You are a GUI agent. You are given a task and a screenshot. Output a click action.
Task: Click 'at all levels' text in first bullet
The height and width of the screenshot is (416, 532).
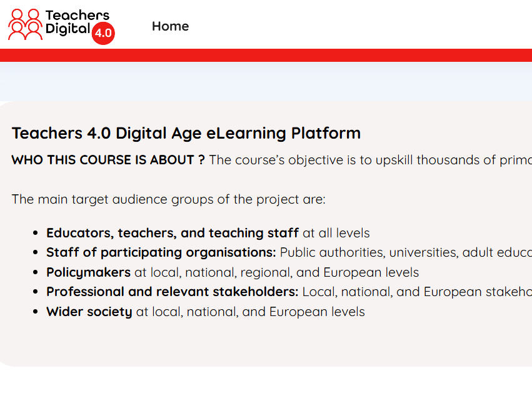pyautogui.click(x=336, y=233)
